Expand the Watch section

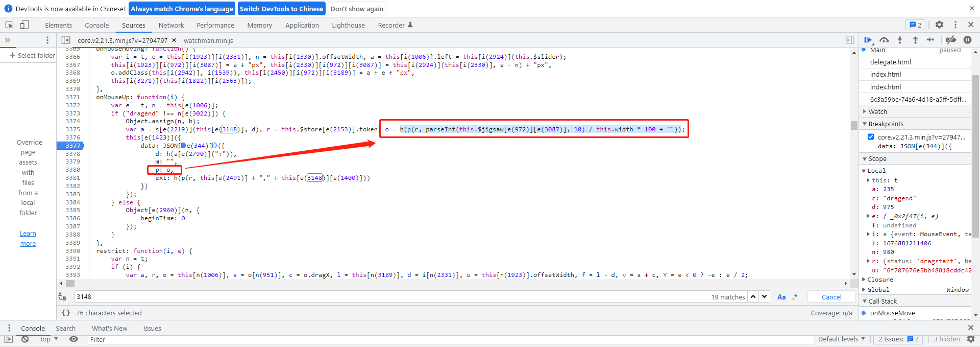(878, 111)
